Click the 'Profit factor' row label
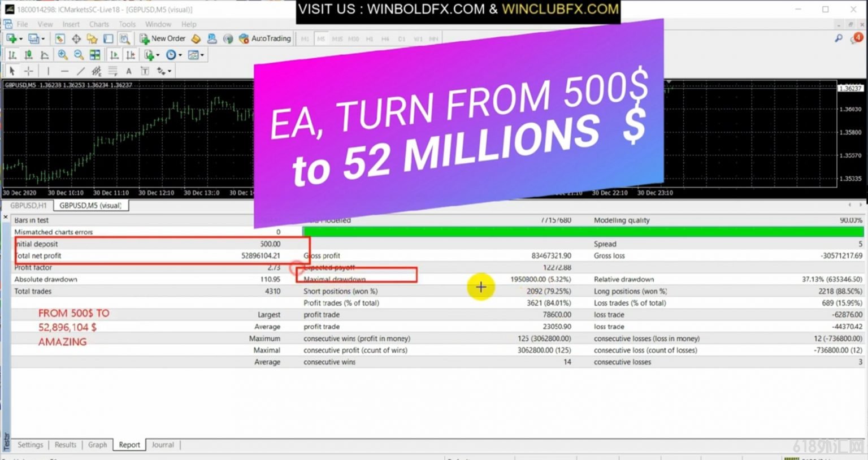Viewport: 868px width, 460px height. click(33, 267)
